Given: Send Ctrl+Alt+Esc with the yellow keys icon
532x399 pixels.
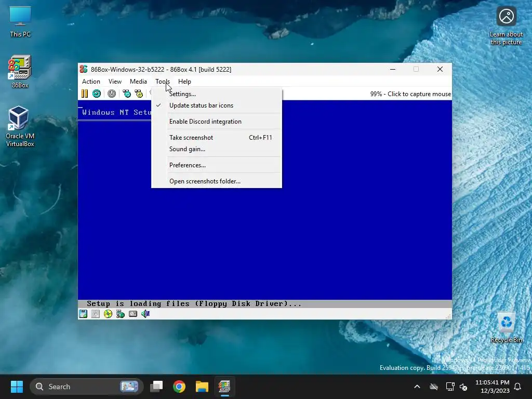Looking at the screenshot, I should (139, 94).
